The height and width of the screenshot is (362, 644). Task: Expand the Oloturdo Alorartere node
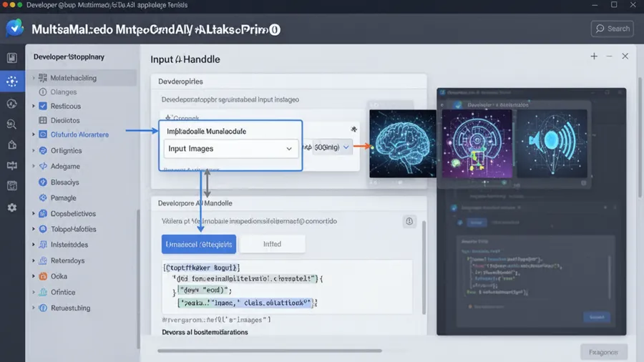34,134
